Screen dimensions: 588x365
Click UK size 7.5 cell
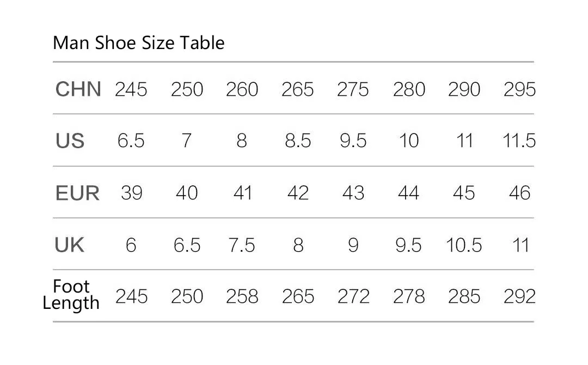pyautogui.click(x=242, y=245)
